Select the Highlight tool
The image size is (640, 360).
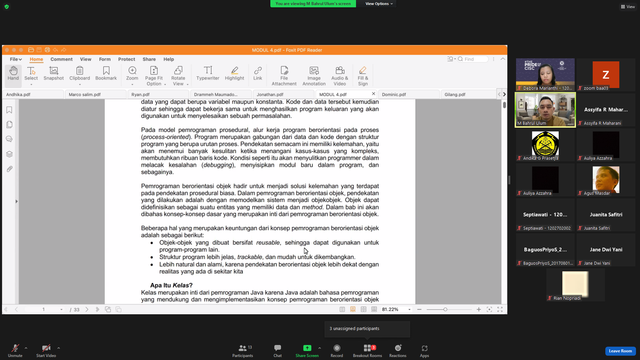tap(234, 74)
